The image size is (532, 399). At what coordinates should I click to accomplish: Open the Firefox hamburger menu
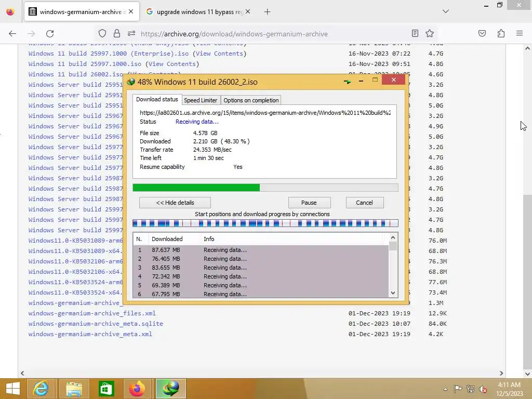pos(520,33)
